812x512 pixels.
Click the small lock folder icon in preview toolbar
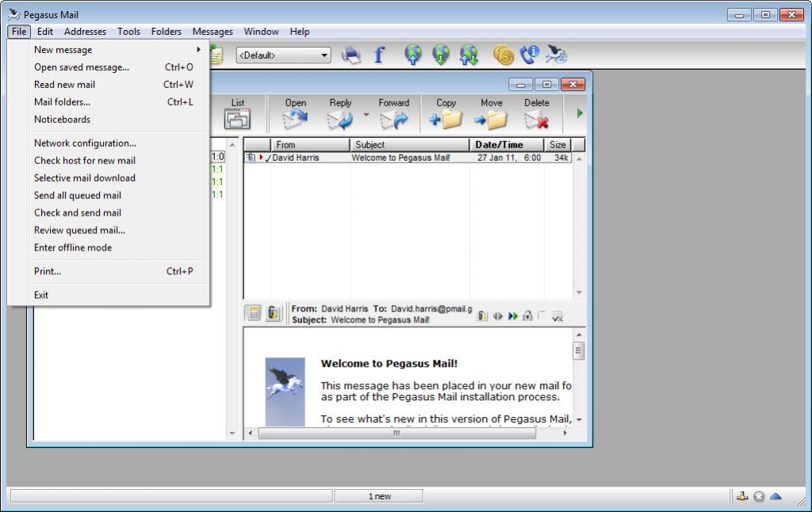coord(482,315)
